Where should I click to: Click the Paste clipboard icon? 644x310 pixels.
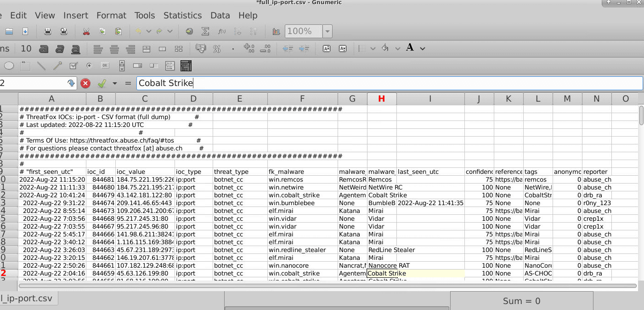pyautogui.click(x=119, y=31)
